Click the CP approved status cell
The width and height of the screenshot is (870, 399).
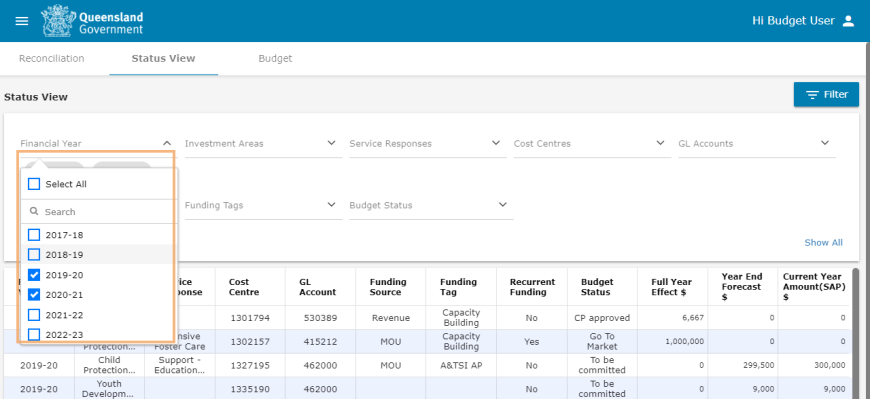pos(602,318)
